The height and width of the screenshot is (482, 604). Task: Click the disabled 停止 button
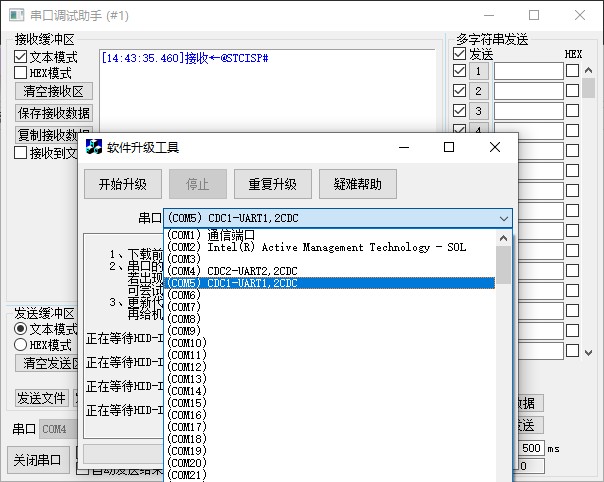pos(198,184)
